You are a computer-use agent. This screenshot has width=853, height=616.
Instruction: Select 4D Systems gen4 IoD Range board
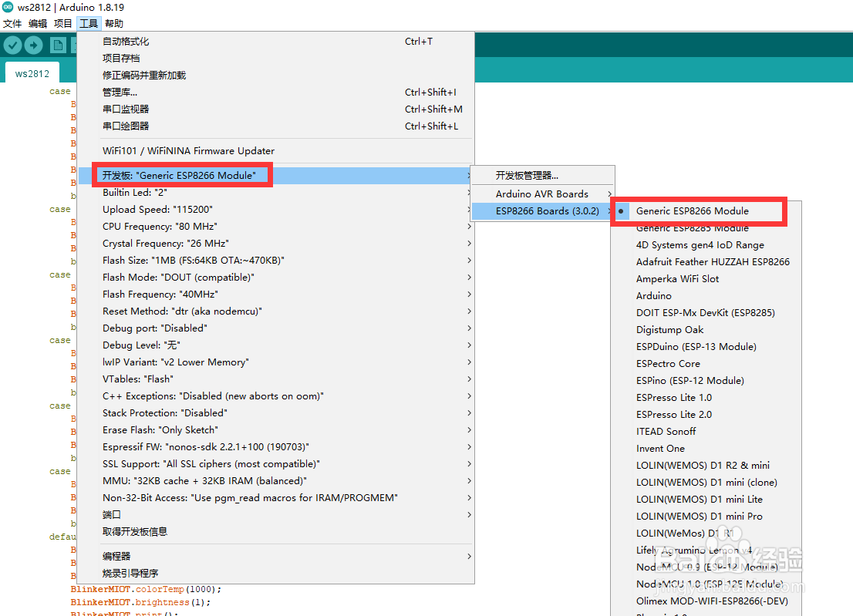pos(706,244)
